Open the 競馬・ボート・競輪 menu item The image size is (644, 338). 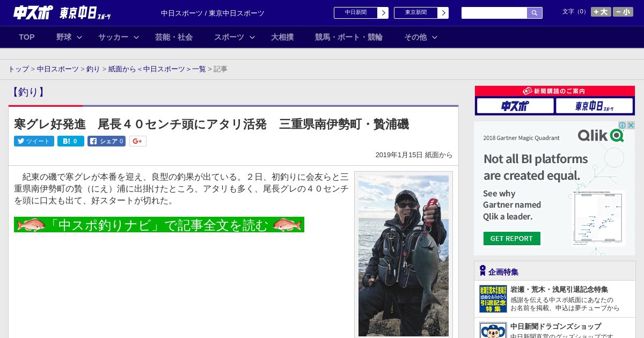(349, 37)
